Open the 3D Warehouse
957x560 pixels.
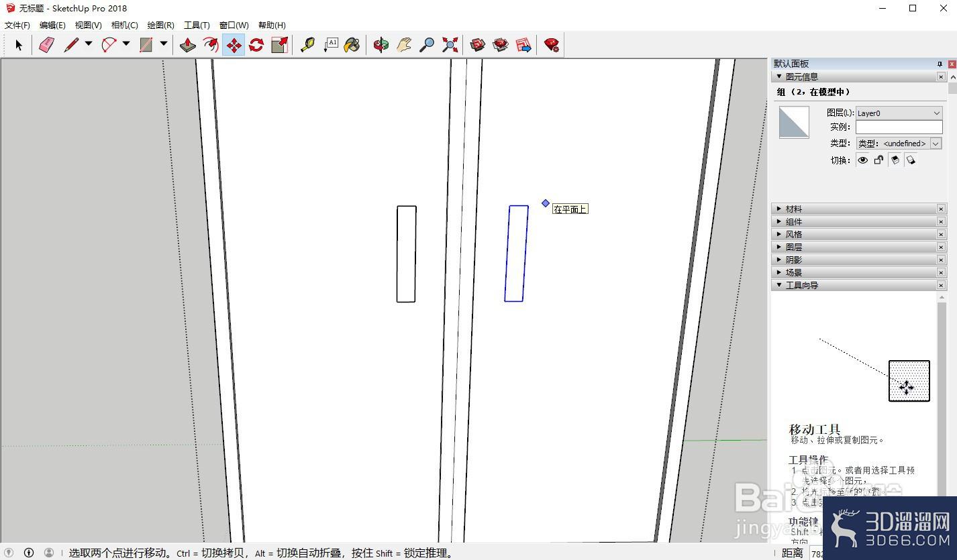click(478, 45)
